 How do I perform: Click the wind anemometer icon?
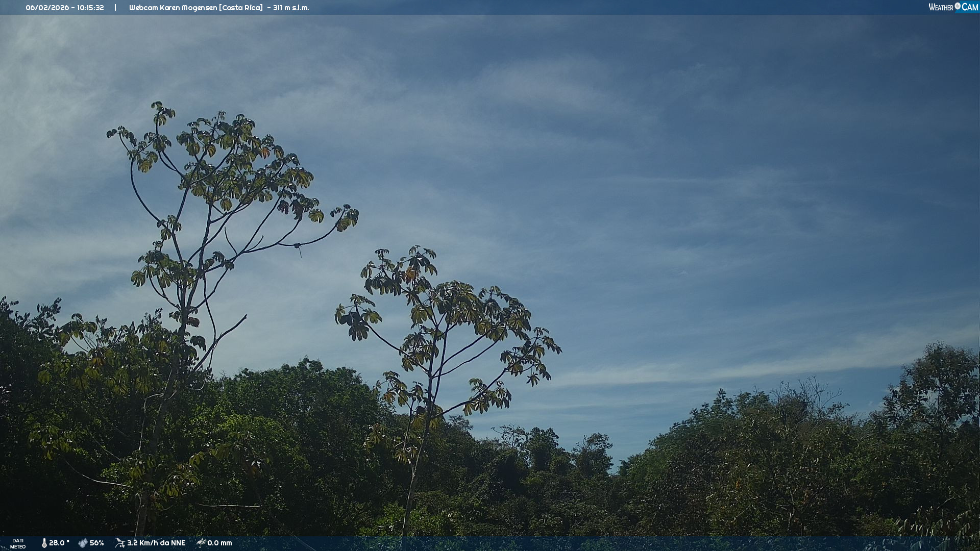(x=120, y=543)
